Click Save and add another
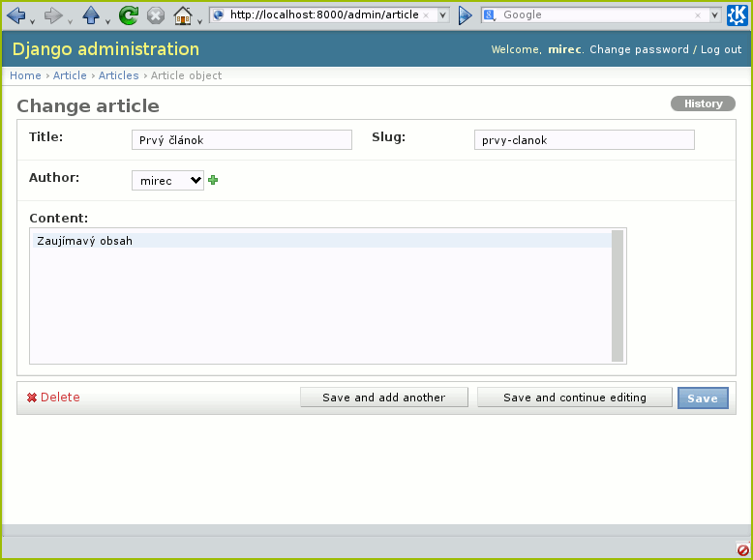 (384, 398)
